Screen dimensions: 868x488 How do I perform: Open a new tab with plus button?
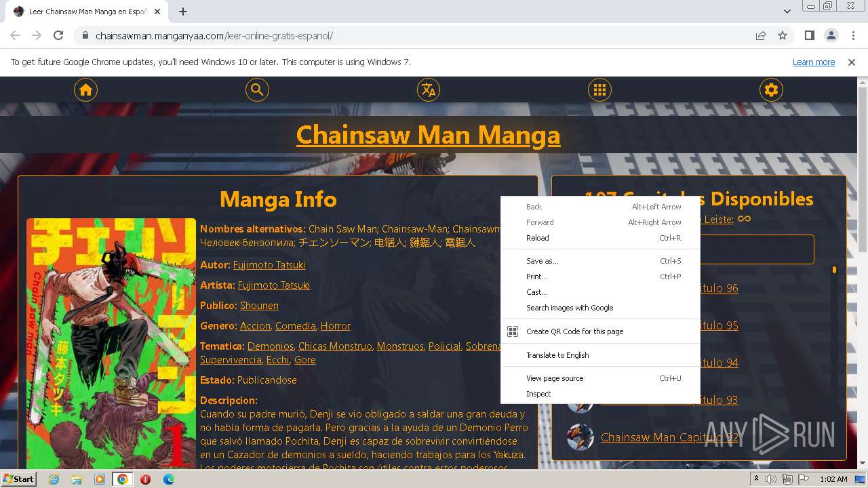click(x=183, y=12)
